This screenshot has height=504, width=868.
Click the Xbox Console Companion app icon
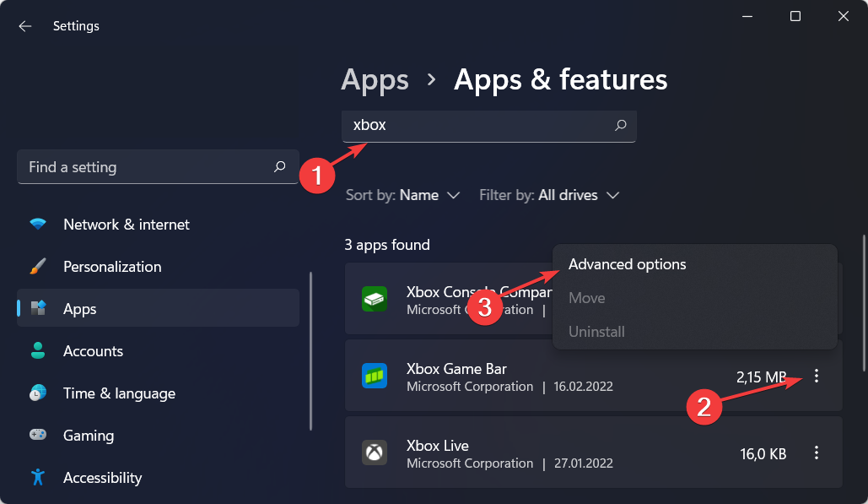point(375,299)
